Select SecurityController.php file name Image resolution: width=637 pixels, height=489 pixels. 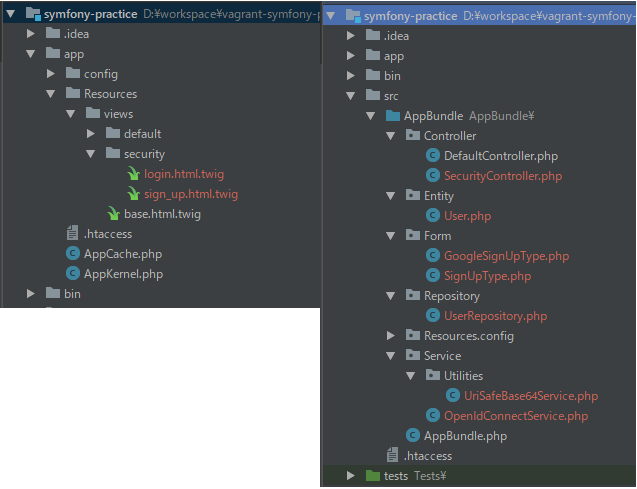coord(503,175)
